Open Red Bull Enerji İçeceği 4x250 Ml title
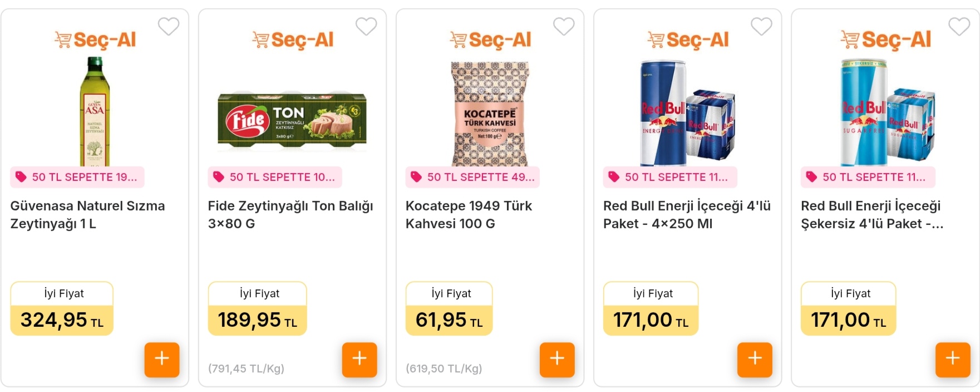Viewport: 980px width, 392px height. coord(687,214)
